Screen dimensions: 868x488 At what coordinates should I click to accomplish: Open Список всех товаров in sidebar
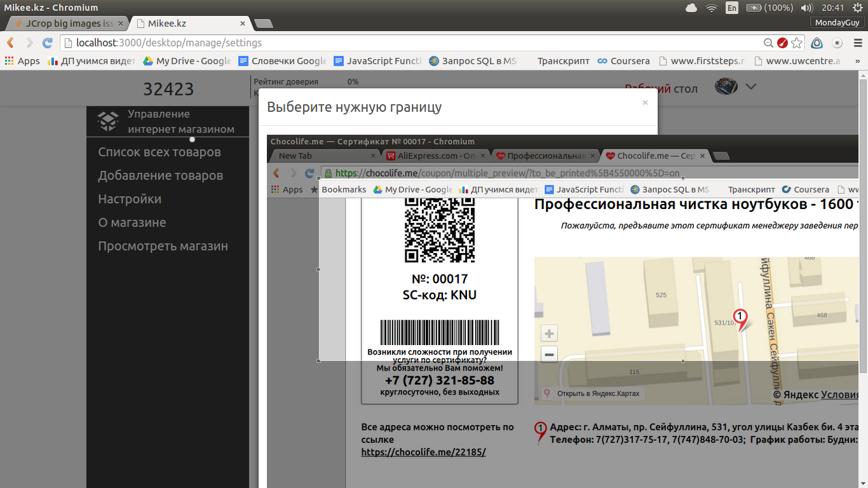click(x=159, y=152)
